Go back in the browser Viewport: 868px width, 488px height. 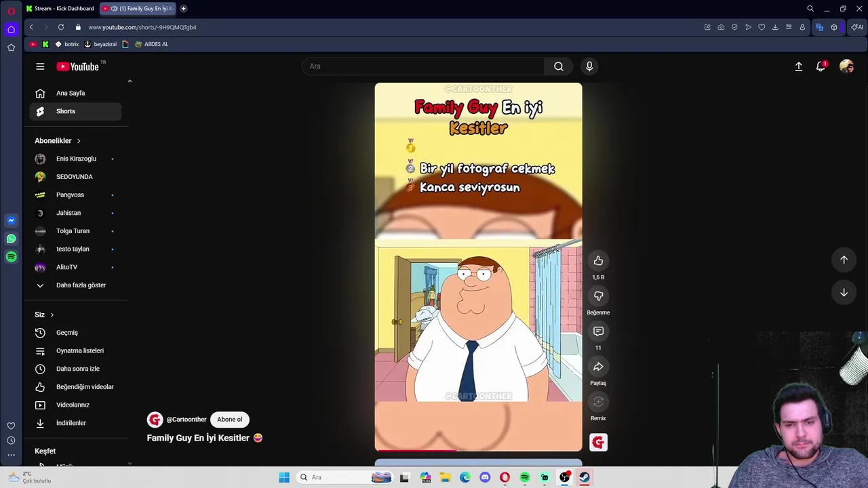(31, 27)
